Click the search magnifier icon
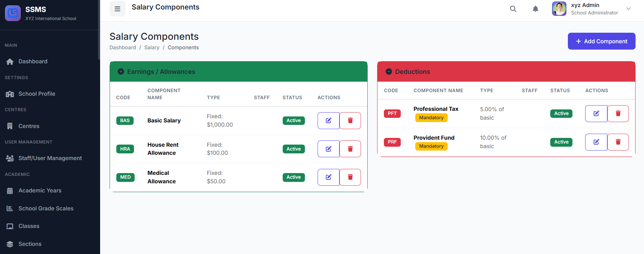 tap(513, 9)
